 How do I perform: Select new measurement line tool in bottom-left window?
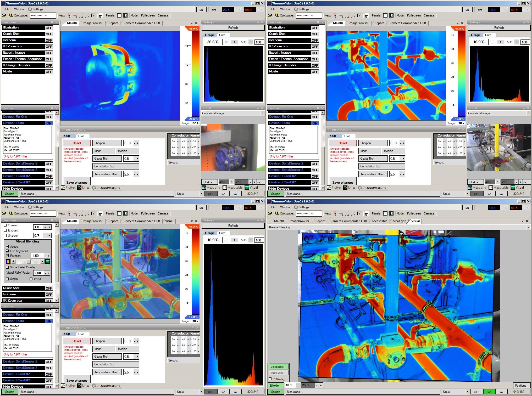tap(87, 213)
